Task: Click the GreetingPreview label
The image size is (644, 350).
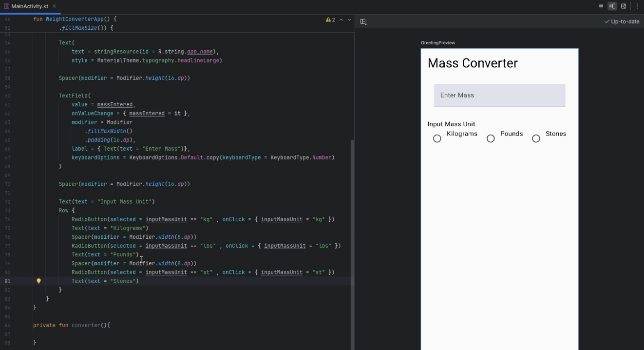Action: point(438,43)
